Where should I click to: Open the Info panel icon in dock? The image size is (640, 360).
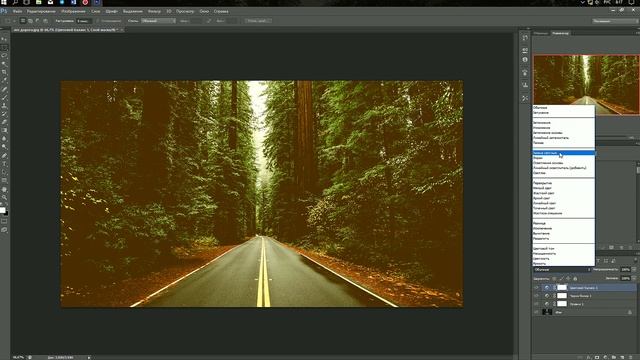tap(525, 60)
